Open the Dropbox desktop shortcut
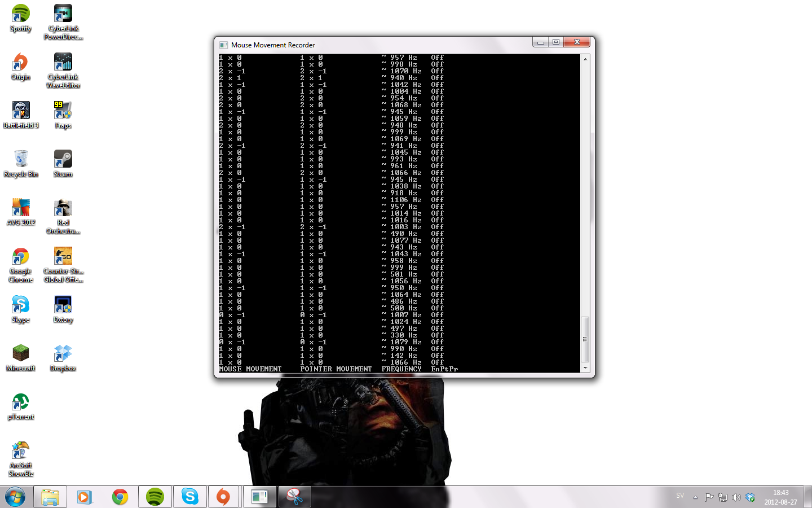Image resolution: width=812 pixels, height=508 pixels. tap(63, 357)
